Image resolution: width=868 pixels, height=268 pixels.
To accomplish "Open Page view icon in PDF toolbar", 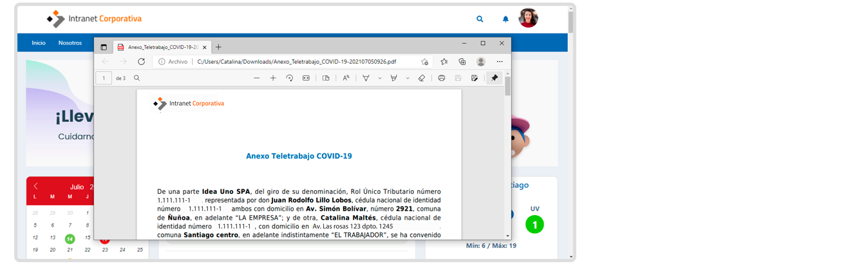I will (x=326, y=78).
